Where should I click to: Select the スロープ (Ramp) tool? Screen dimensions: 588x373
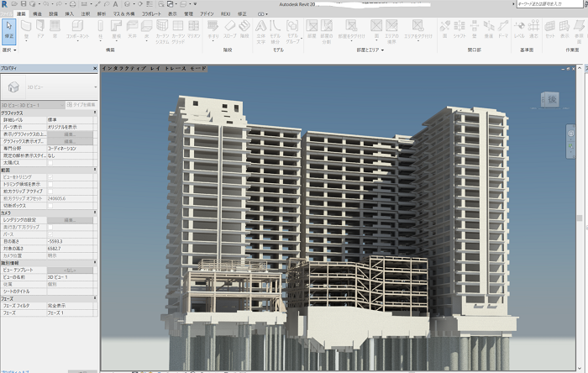click(229, 31)
